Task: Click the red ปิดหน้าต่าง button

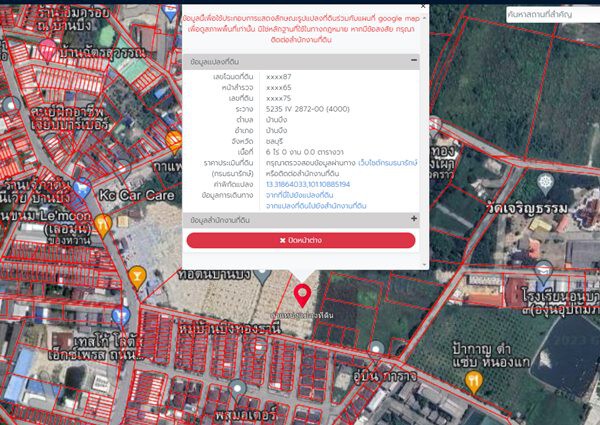Action: point(301,240)
